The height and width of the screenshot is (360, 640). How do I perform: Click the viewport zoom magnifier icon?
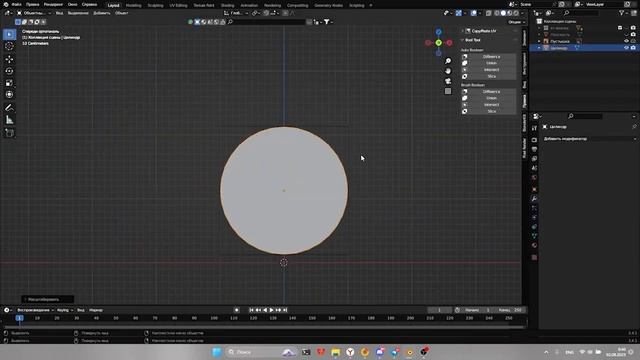click(448, 61)
